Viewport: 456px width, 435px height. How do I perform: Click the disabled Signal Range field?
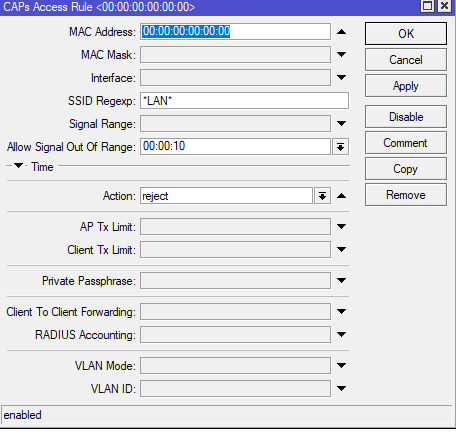235,124
